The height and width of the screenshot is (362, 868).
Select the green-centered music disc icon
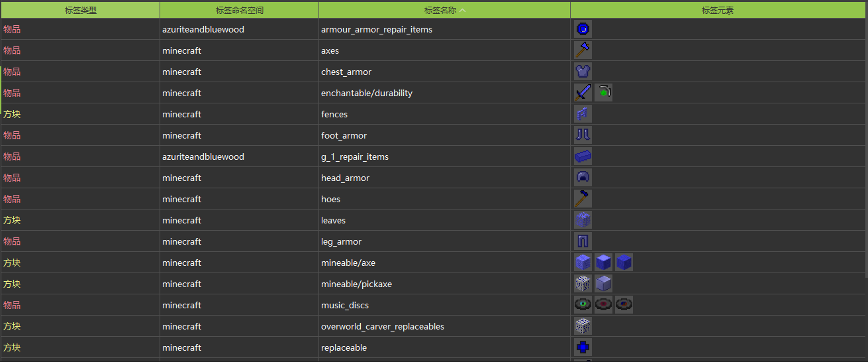point(583,305)
